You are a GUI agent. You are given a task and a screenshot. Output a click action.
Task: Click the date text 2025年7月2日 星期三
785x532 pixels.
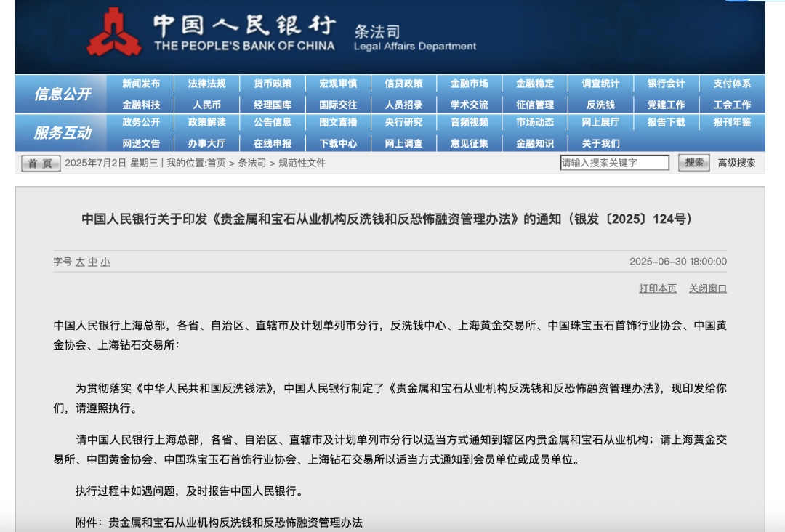111,163
